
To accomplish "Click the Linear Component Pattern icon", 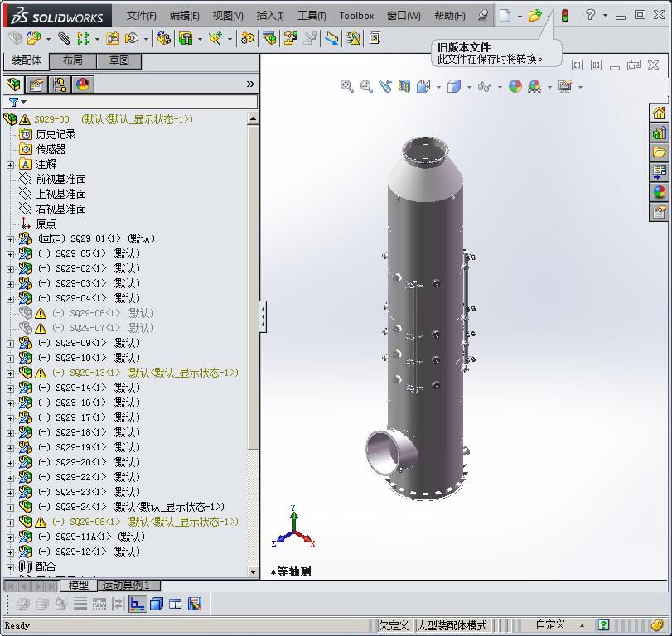I will point(83,39).
